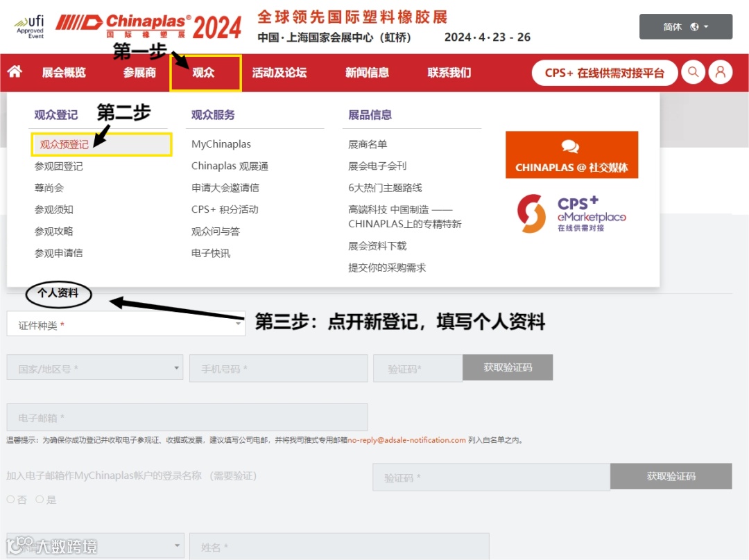
Task: Open 展会电子会刊 link
Action: tap(377, 166)
